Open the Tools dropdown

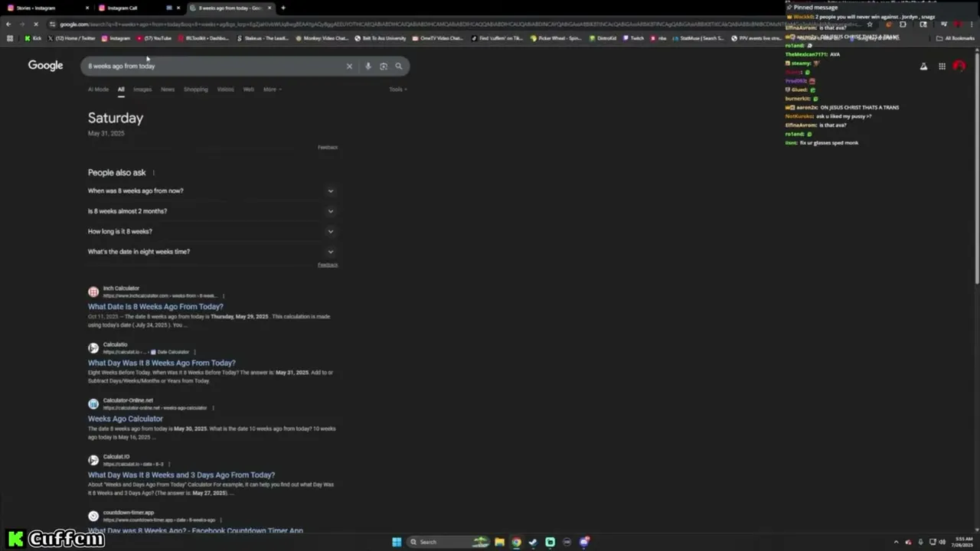pos(397,90)
